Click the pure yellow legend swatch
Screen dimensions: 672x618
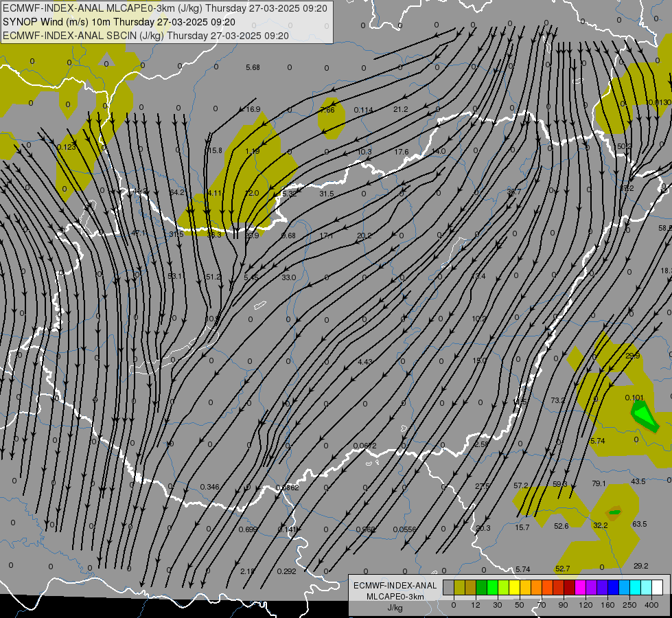(x=515, y=587)
